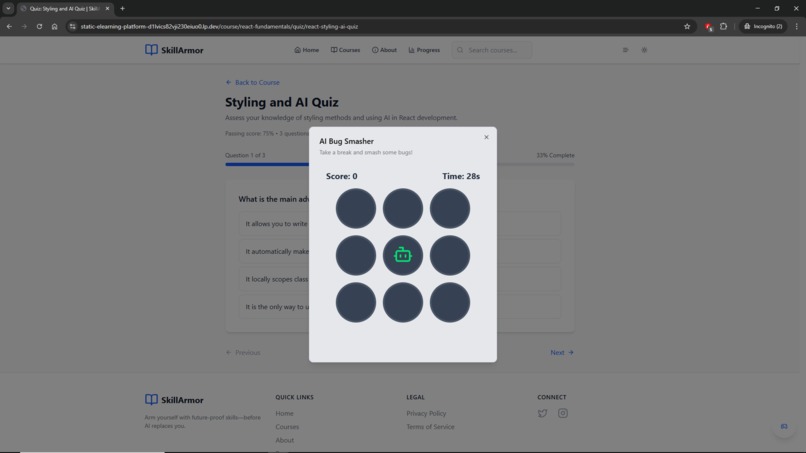Click the 'Score: 0' text
Screen dimensions: 806x453
(341, 176)
